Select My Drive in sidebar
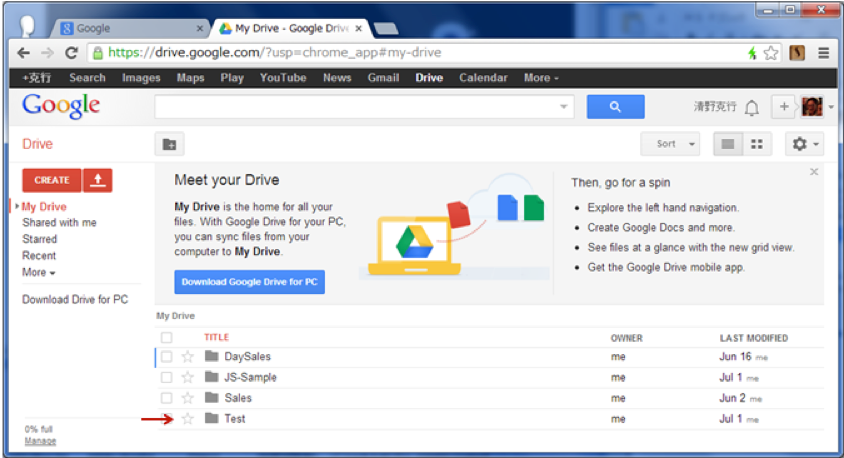This screenshot has height=458, width=844. pyautogui.click(x=44, y=206)
